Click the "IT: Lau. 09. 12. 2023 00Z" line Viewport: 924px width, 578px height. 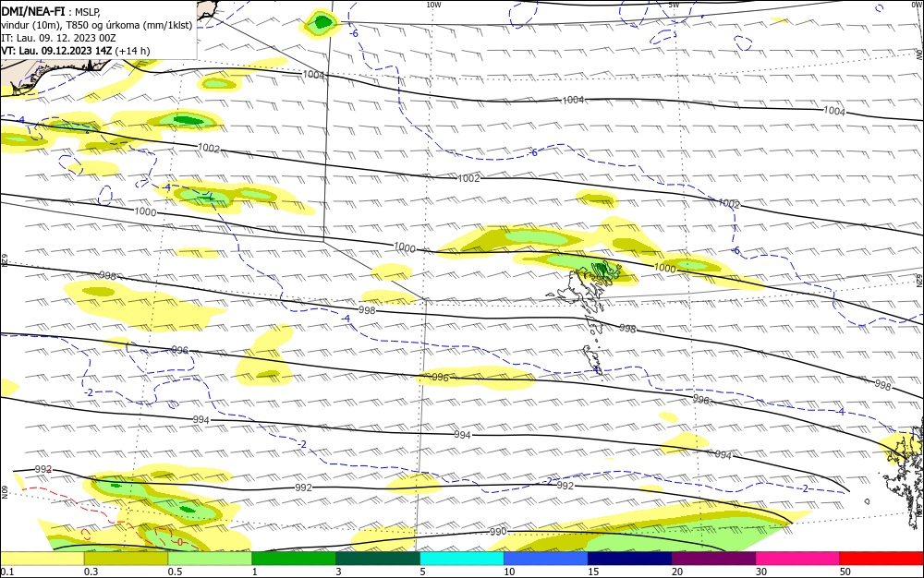point(58,38)
